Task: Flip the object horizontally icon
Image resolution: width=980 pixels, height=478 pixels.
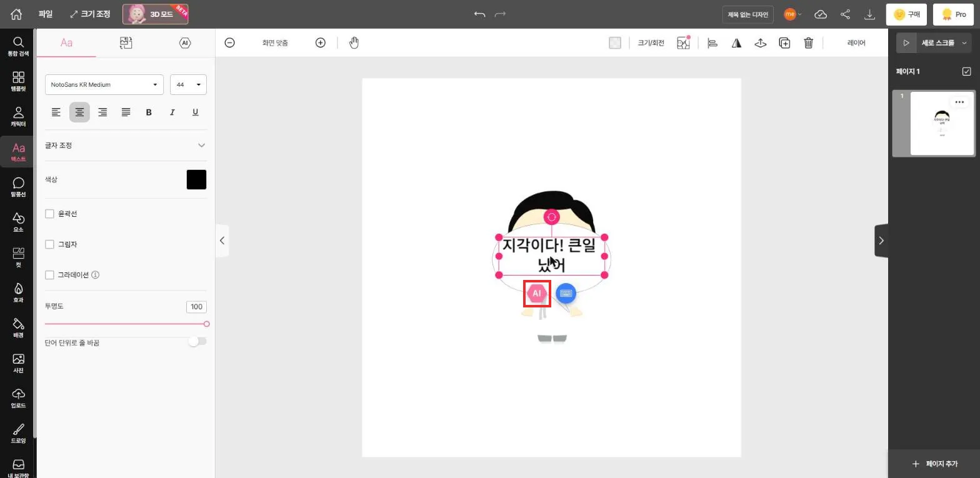Action: (x=736, y=42)
